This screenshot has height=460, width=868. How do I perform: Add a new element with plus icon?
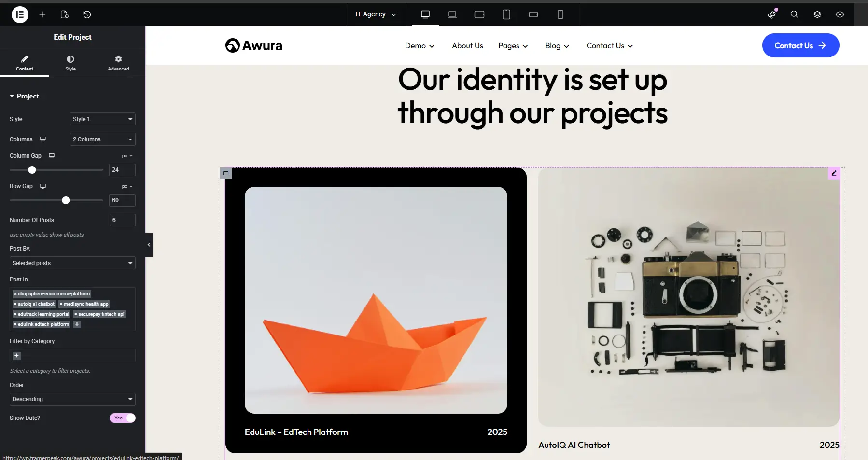pos(42,14)
